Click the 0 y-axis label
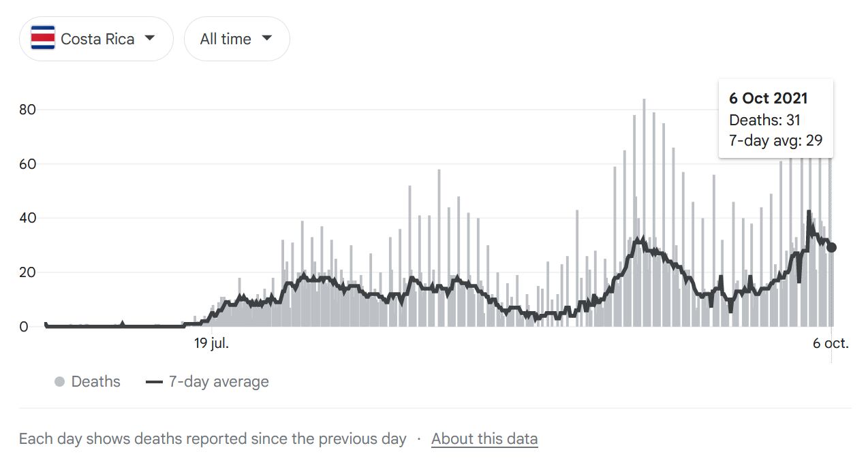Viewport: 868px width, 465px height. tap(24, 327)
